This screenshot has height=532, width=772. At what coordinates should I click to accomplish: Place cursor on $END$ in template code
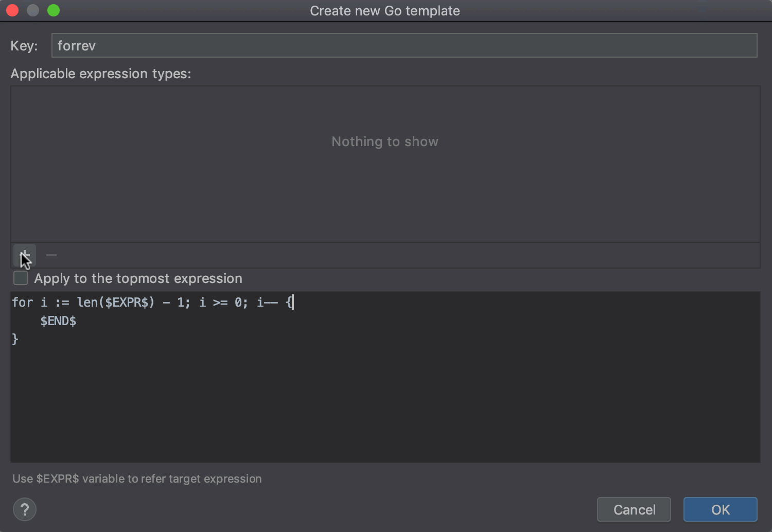point(58,321)
